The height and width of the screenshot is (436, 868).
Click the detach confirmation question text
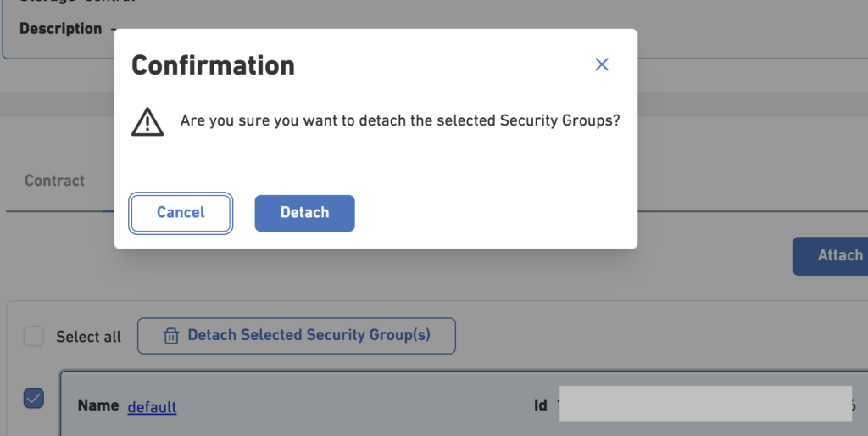click(x=400, y=120)
